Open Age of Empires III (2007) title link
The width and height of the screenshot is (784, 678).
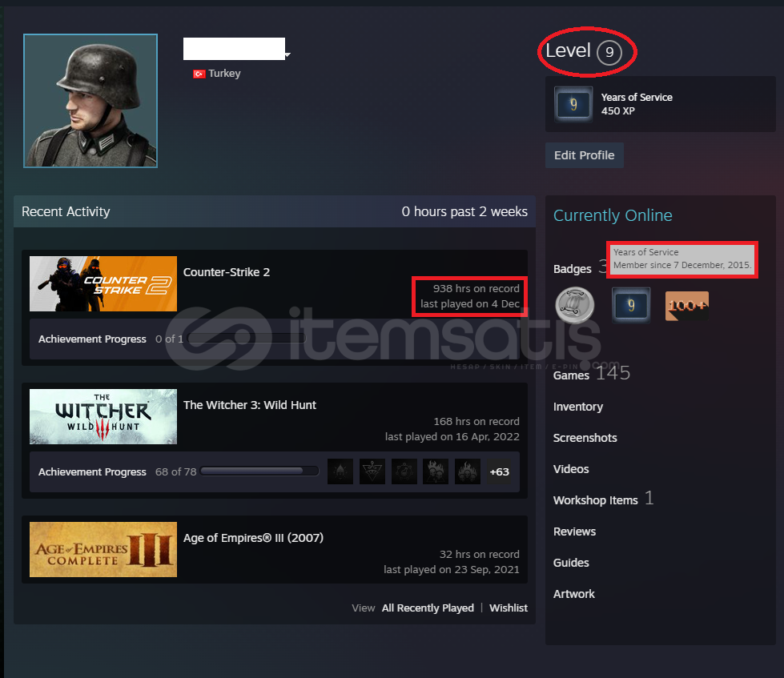[253, 538]
